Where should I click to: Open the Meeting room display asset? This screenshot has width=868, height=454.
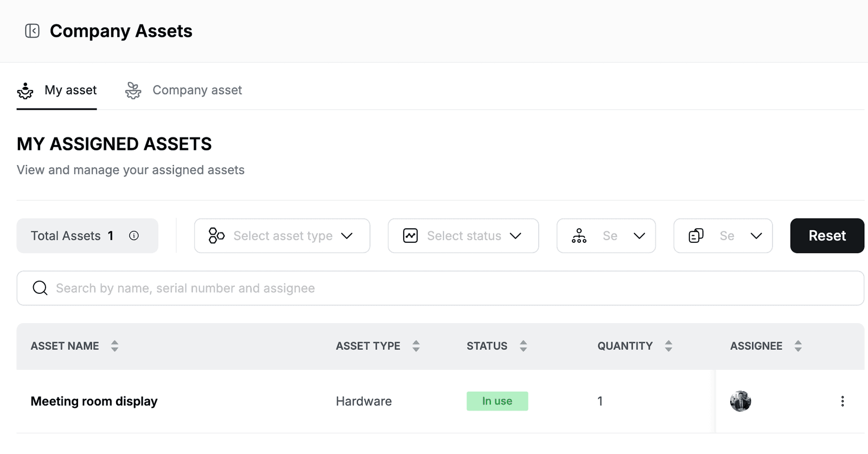94,401
